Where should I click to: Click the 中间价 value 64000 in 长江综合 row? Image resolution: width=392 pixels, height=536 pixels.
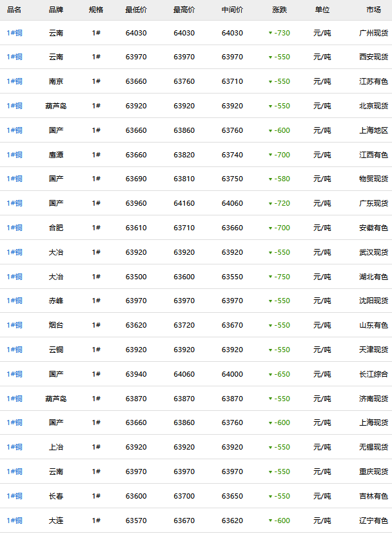(232, 374)
